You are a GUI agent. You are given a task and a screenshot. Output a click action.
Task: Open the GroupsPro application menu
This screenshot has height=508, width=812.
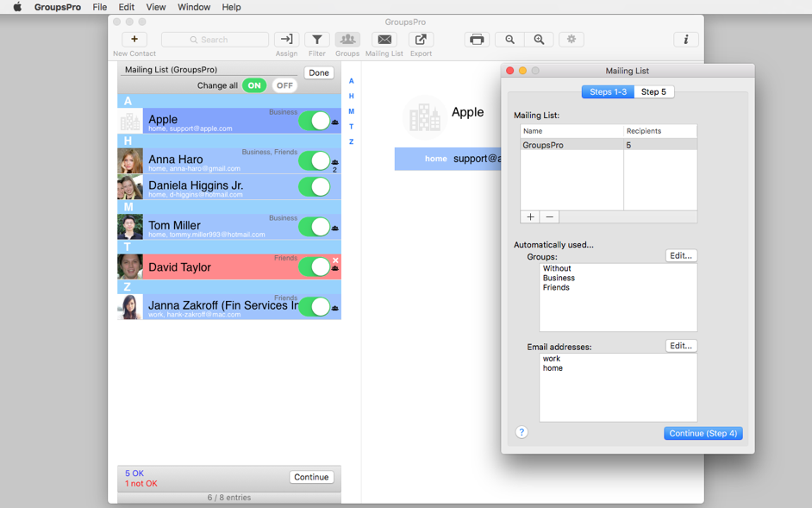click(x=58, y=7)
